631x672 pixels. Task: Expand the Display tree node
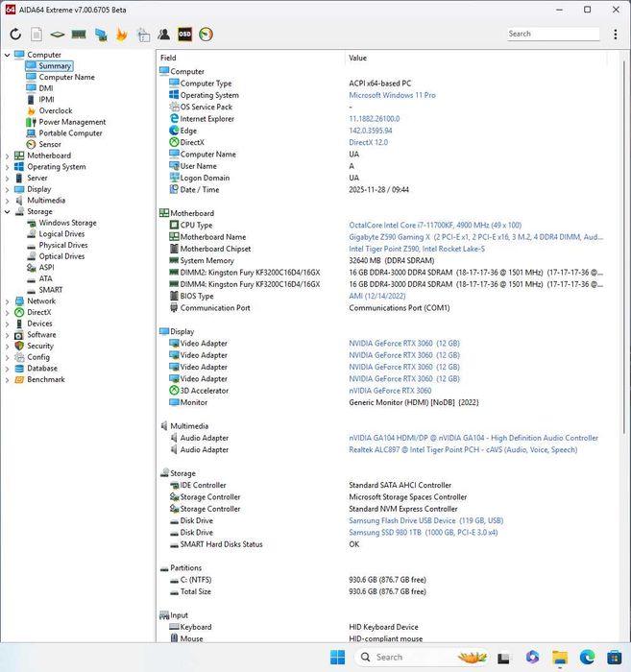coord(8,189)
